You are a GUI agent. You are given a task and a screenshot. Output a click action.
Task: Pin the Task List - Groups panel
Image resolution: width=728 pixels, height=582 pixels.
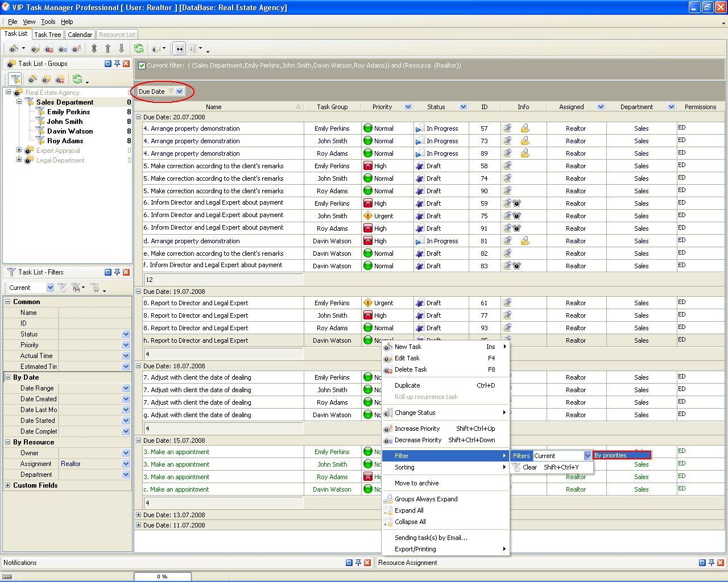pyautogui.click(x=117, y=64)
